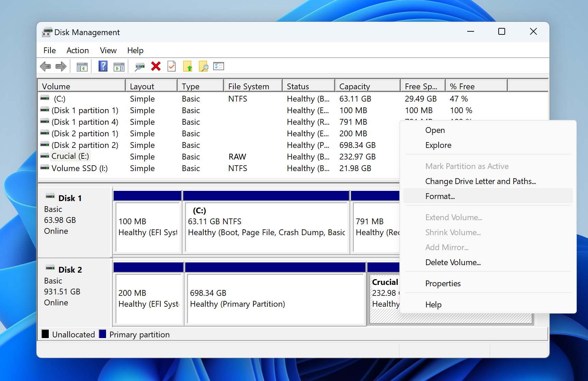Image resolution: width=588 pixels, height=381 pixels.
Task: Click the checklist Settings toolbar icon
Action: pos(219,66)
